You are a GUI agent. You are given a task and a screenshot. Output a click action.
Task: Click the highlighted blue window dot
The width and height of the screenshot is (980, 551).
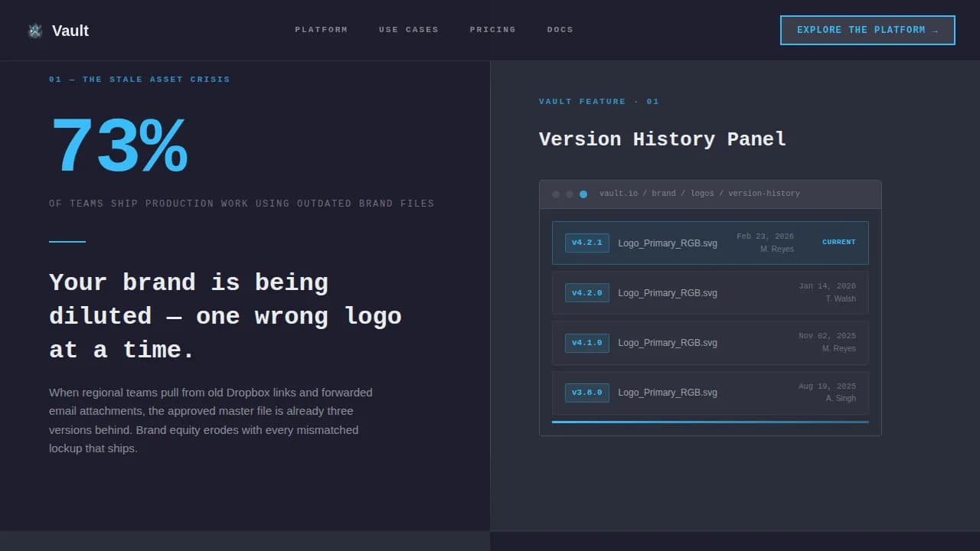[x=583, y=194]
